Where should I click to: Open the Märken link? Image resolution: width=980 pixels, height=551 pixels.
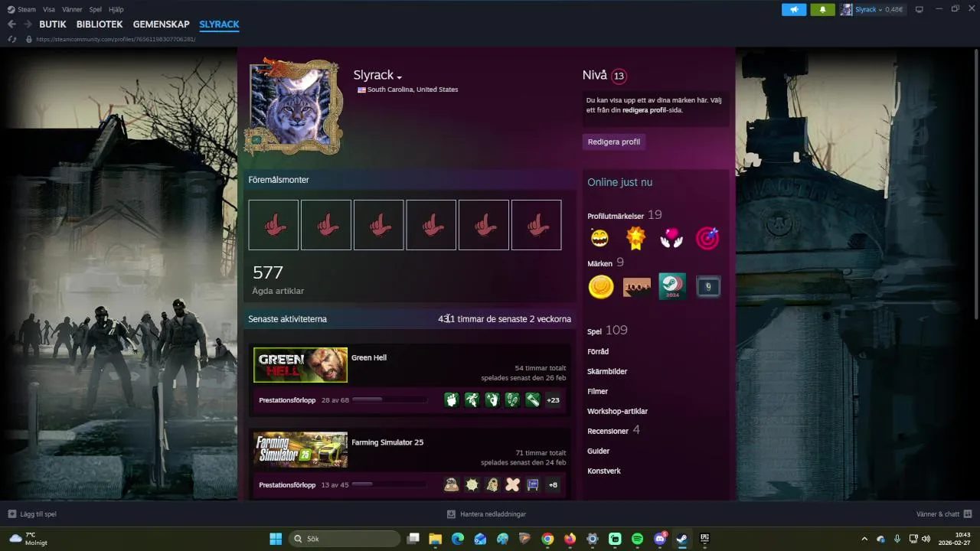[599, 263]
